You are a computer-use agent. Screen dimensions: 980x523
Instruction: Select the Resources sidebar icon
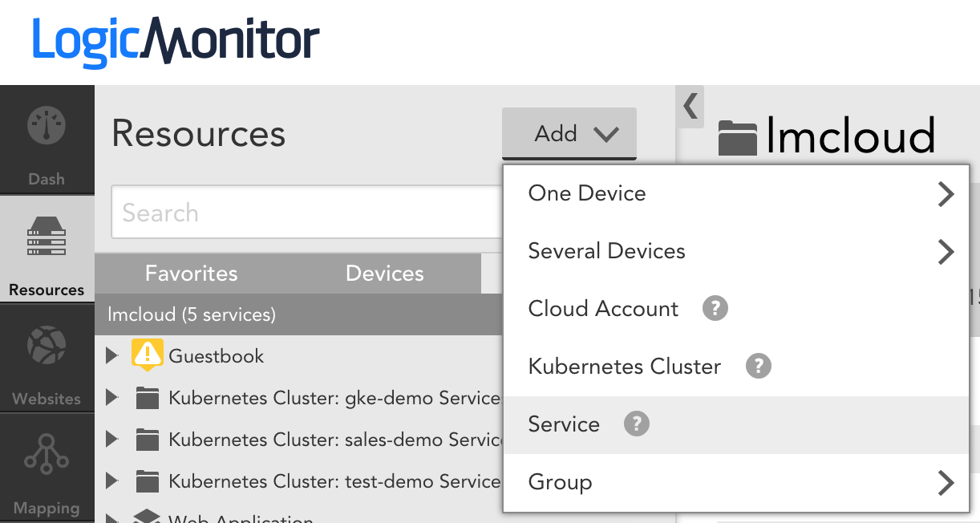click(x=47, y=237)
